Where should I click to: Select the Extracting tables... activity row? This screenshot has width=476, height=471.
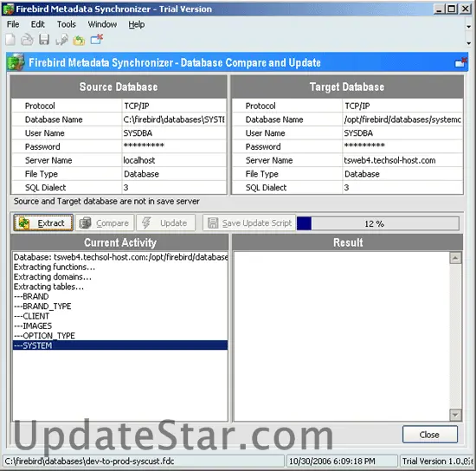(120, 287)
